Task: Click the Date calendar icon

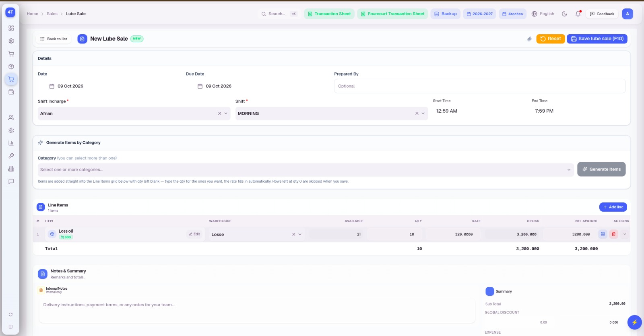Action: point(52,86)
